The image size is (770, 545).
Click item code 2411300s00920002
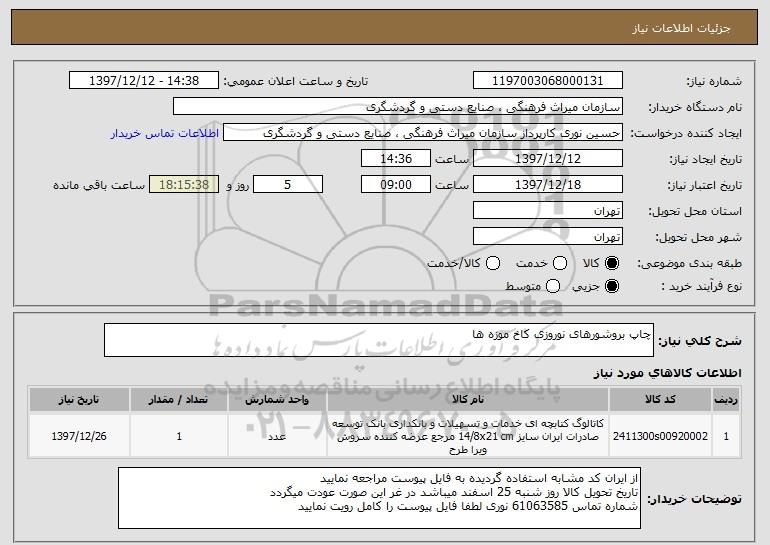(x=660, y=436)
